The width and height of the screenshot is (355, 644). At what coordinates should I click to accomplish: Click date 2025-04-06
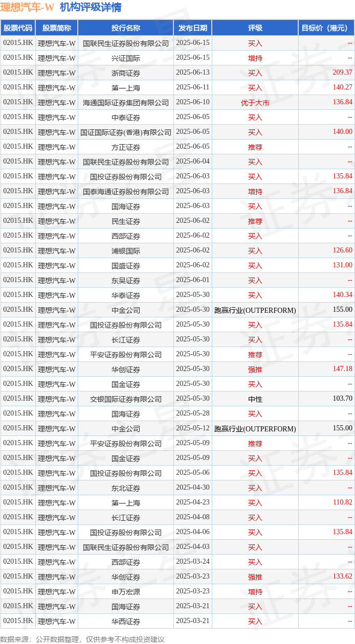pos(193,532)
